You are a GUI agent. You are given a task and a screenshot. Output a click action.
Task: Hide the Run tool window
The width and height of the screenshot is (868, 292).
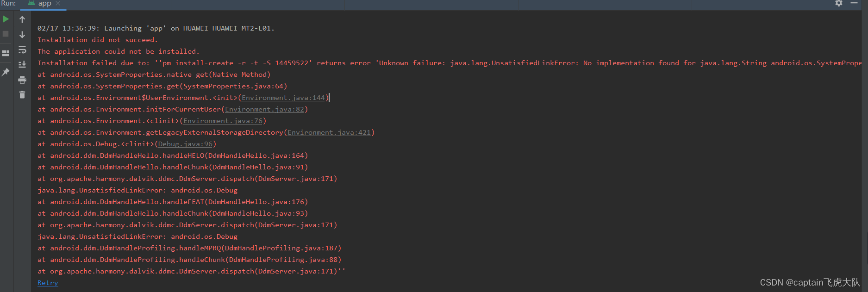tap(854, 3)
